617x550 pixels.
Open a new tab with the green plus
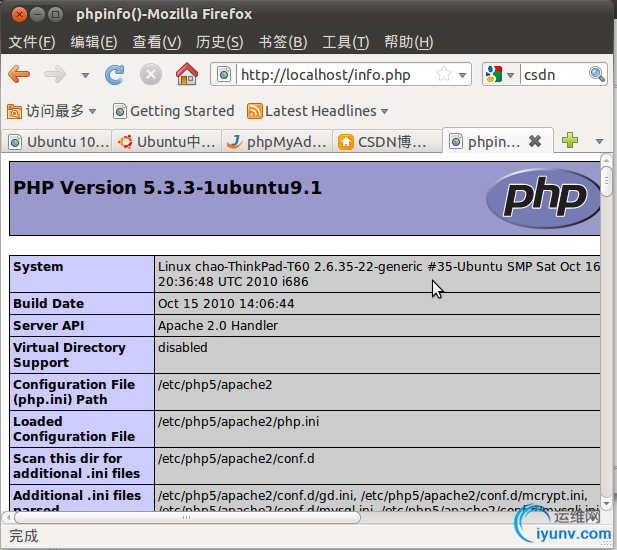click(x=570, y=140)
